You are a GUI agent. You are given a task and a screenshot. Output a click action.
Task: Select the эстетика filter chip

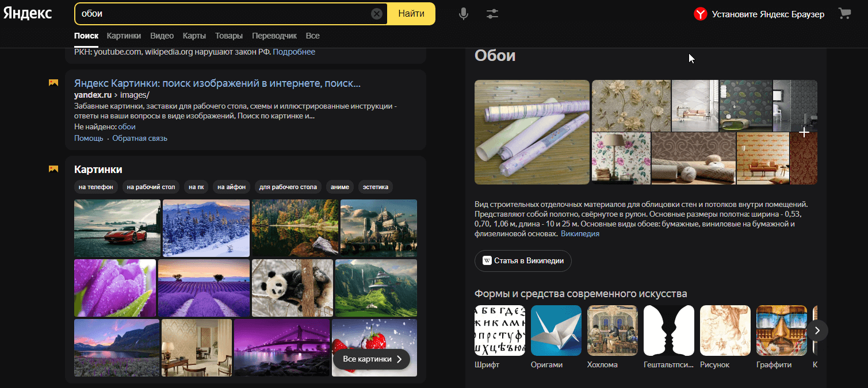(x=376, y=187)
